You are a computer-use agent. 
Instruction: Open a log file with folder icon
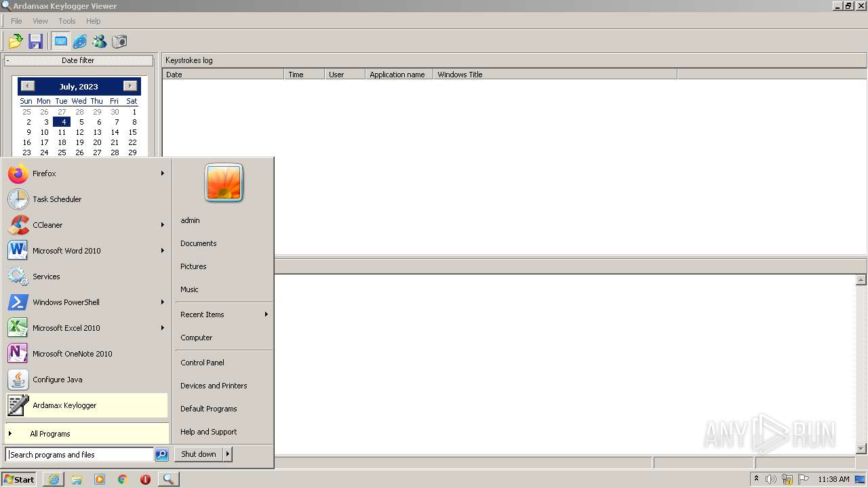(16, 41)
